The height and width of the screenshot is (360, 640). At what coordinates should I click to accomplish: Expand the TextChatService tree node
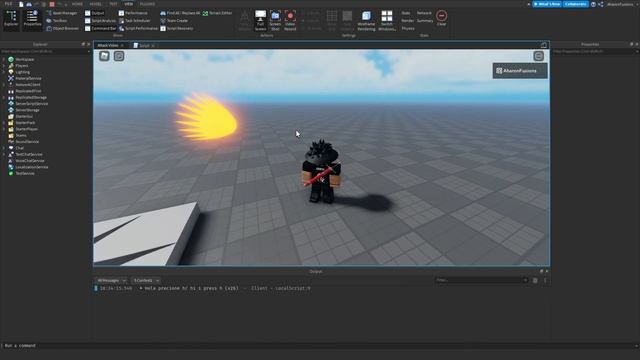pyautogui.click(x=4, y=154)
